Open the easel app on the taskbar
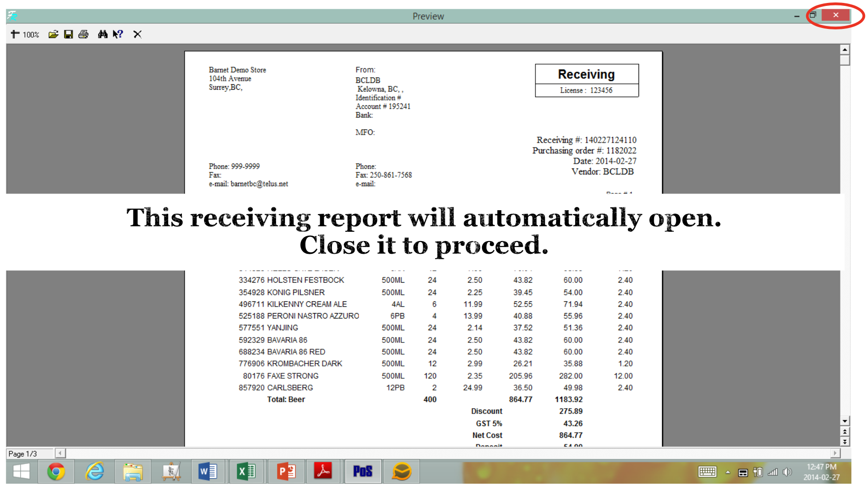The width and height of the screenshot is (868, 488). [171, 472]
